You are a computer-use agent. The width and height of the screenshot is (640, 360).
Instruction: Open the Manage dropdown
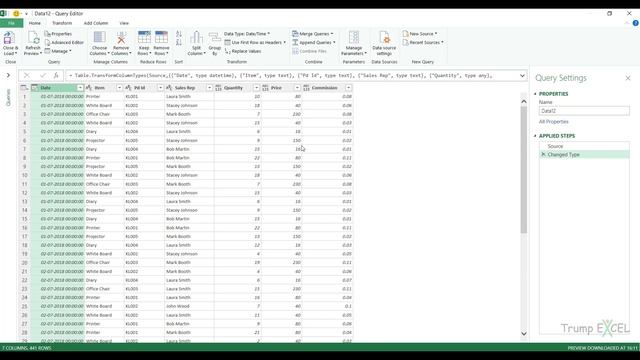(58, 51)
